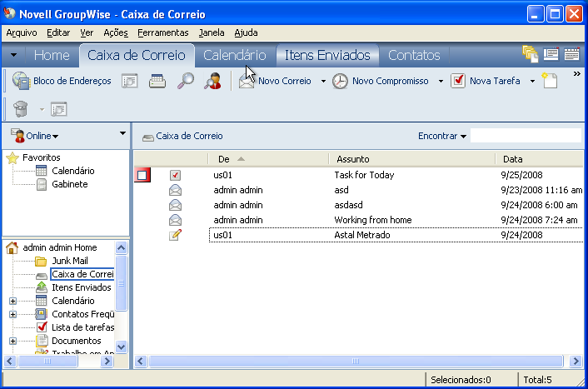Screen dimensions: 588x389
Task: Open the Encontrar dropdown
Action: coord(442,136)
